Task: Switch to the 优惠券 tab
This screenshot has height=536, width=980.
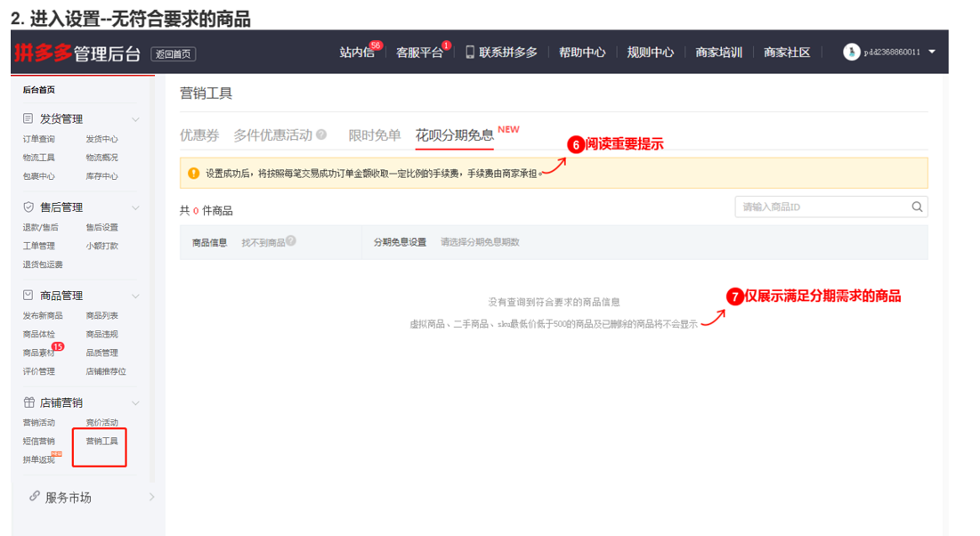Action: (199, 135)
